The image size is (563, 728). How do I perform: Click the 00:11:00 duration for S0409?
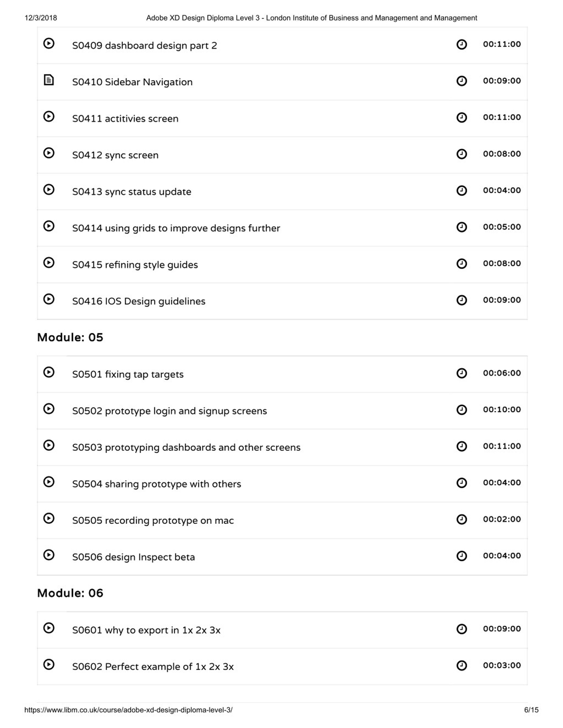(502, 44)
